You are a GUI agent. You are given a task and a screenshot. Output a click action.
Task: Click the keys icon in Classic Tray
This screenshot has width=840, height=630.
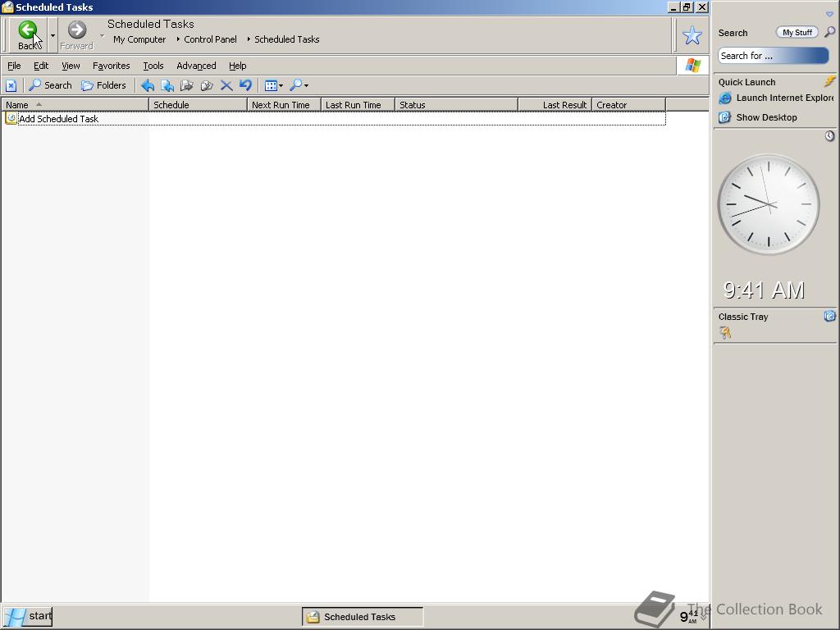coord(725,333)
